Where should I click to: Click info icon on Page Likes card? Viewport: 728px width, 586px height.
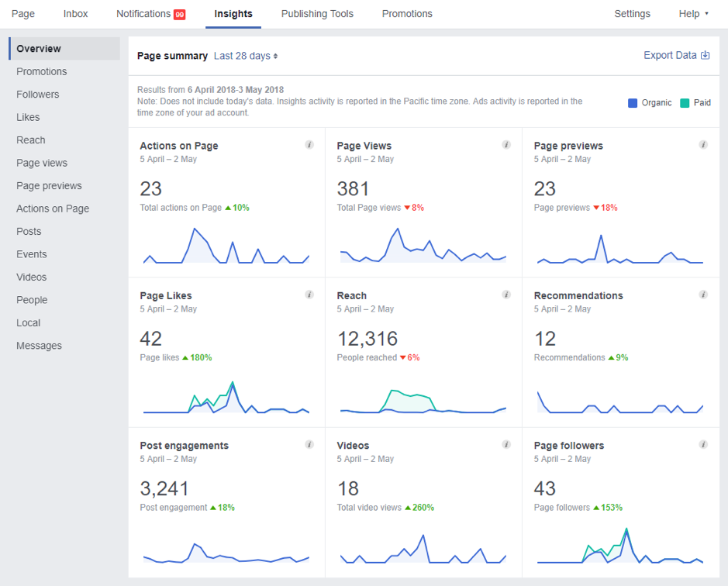[309, 295]
